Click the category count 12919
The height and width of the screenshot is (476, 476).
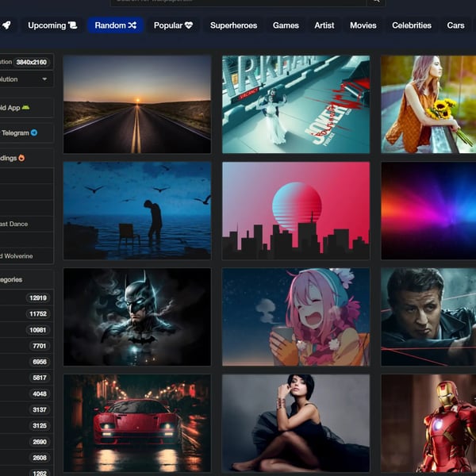point(38,297)
